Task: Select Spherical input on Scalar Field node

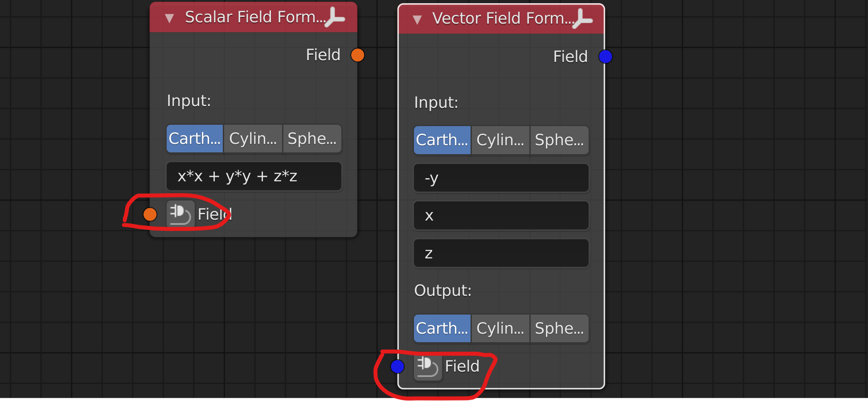Action: pyautogui.click(x=312, y=139)
